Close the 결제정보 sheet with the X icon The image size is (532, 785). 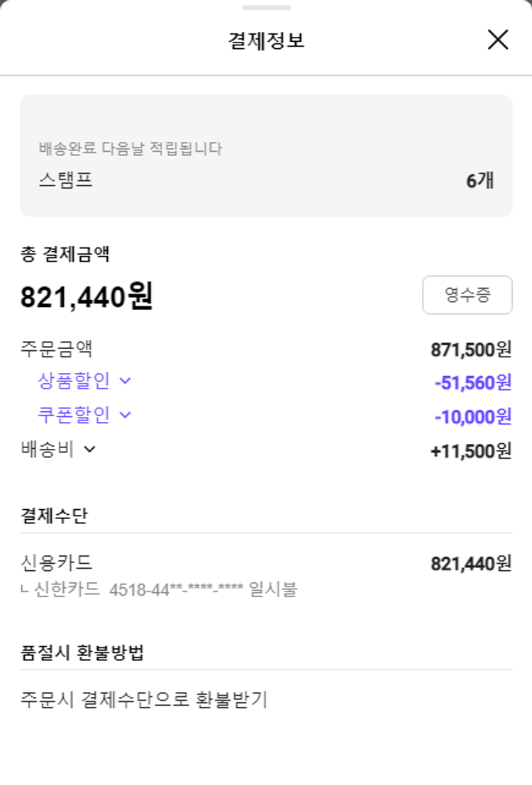498,40
